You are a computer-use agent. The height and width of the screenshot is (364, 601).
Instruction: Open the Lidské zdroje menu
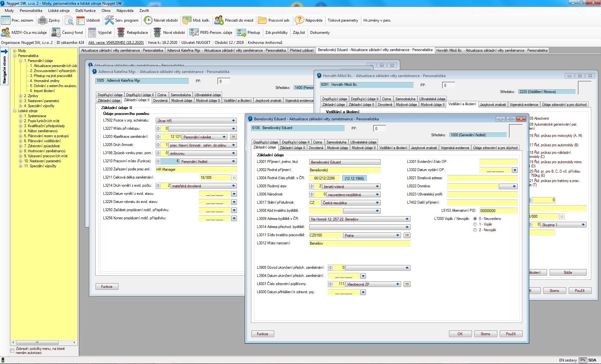click(x=59, y=11)
